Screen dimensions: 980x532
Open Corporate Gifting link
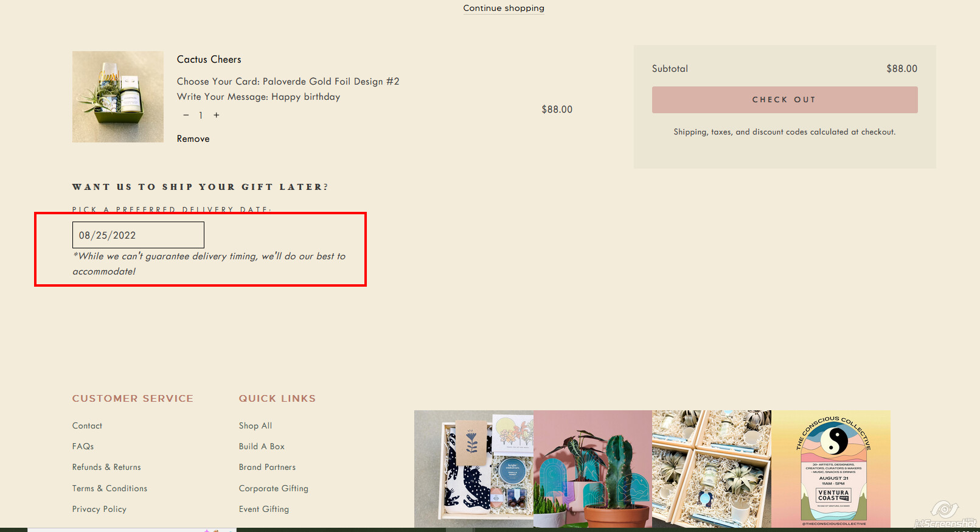point(274,489)
